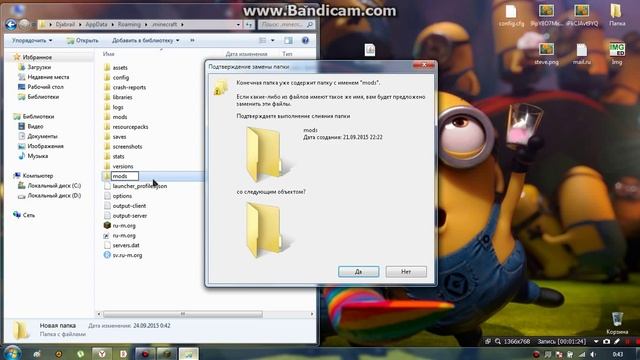Open Добавить в библиотеку dropdown
Image resolution: width=640 pixels, height=360 pixels.
click(146, 40)
